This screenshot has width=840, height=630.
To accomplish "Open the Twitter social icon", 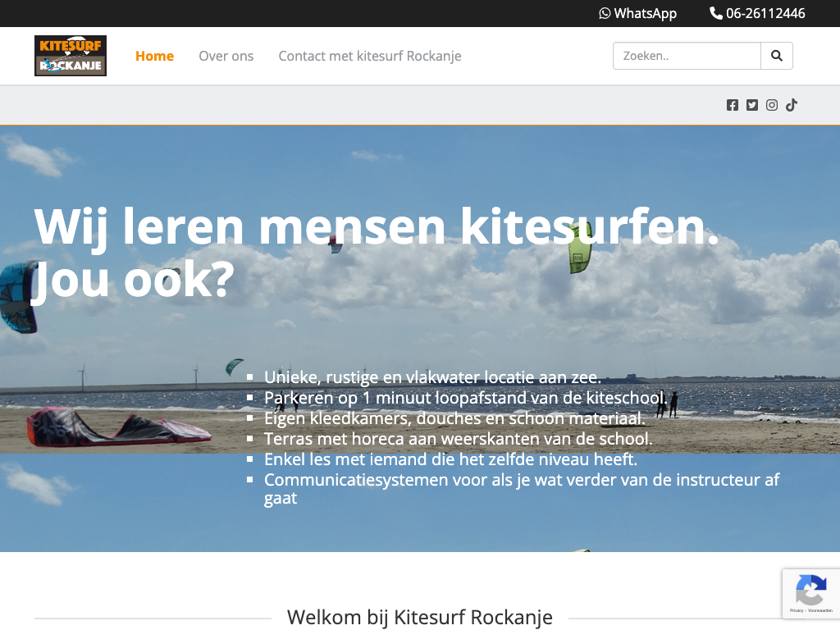I will 752,105.
